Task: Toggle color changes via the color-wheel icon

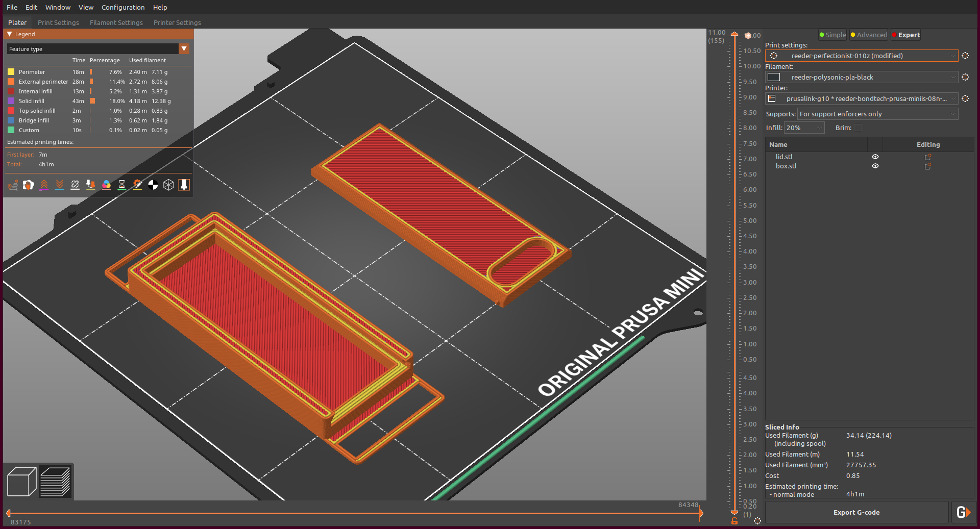Action: [x=106, y=185]
